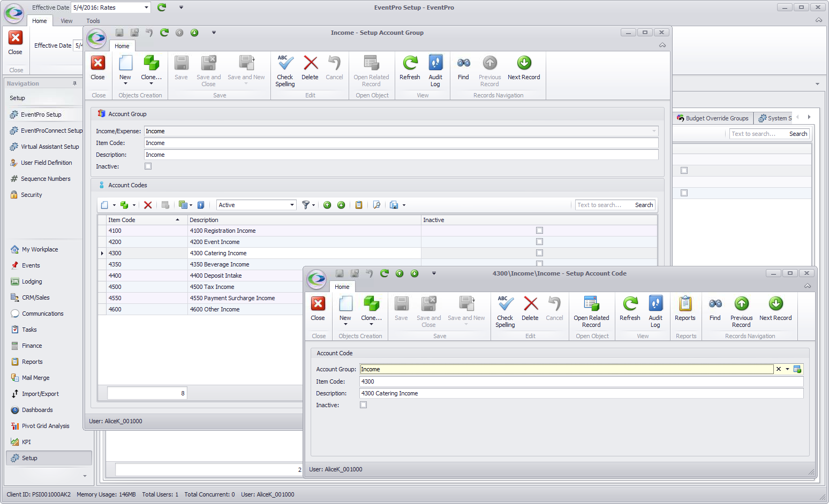Image resolution: width=829 pixels, height=504 pixels.
Task: Switch to Budget Override Groups tab
Action: pyautogui.click(x=713, y=118)
